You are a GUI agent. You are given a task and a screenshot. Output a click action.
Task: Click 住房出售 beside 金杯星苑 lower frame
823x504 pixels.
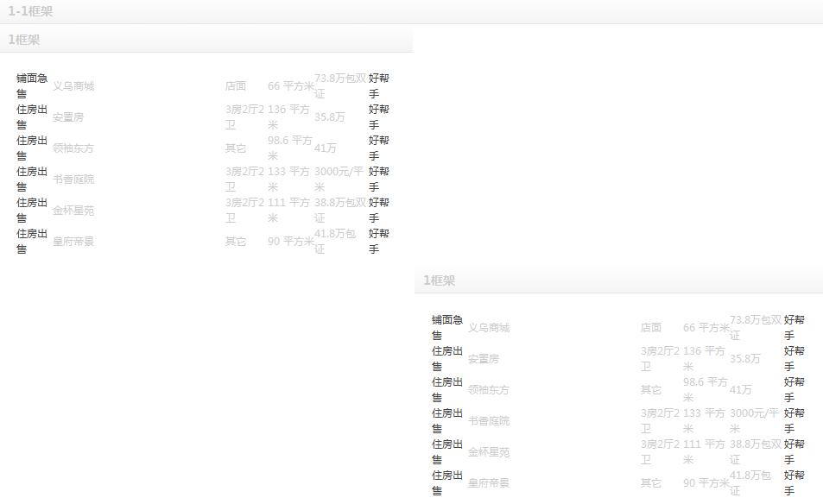pyautogui.click(x=446, y=451)
